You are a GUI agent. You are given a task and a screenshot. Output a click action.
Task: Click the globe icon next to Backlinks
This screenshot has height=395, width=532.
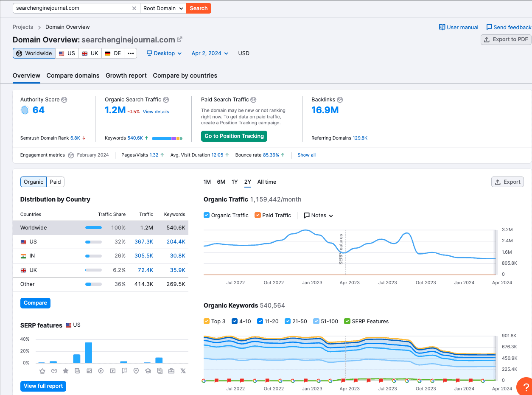(340, 100)
